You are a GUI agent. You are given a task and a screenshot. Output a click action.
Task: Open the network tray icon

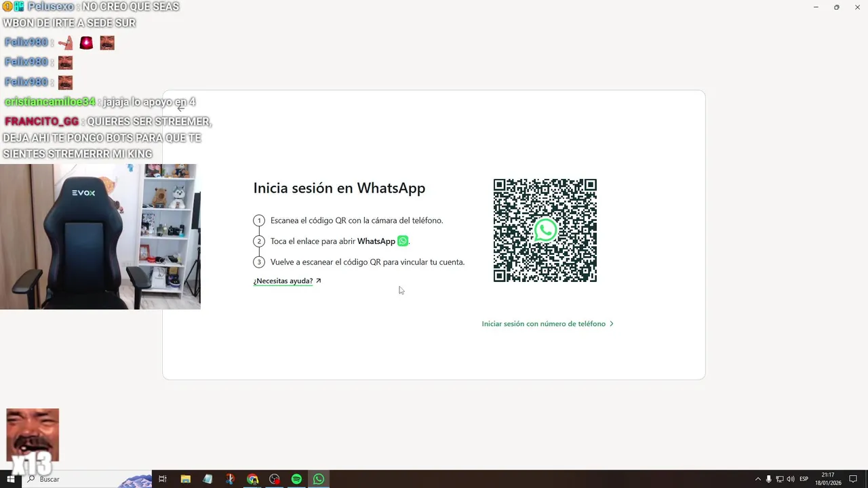point(780,479)
